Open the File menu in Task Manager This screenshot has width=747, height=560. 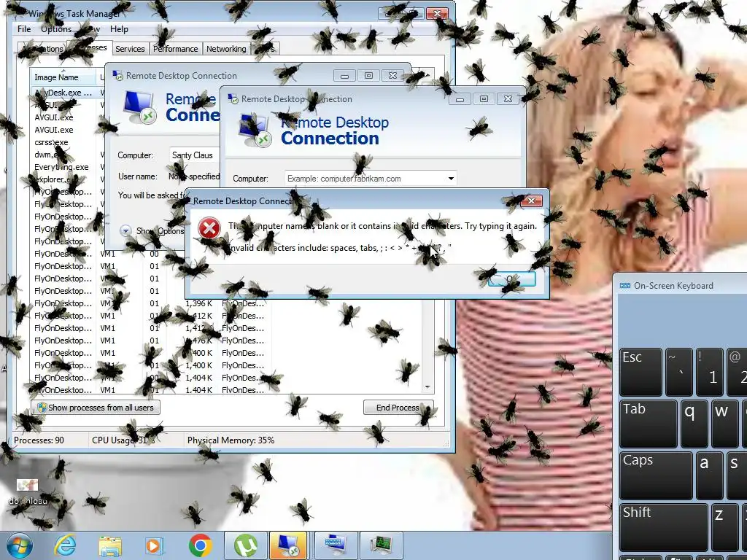(x=24, y=29)
